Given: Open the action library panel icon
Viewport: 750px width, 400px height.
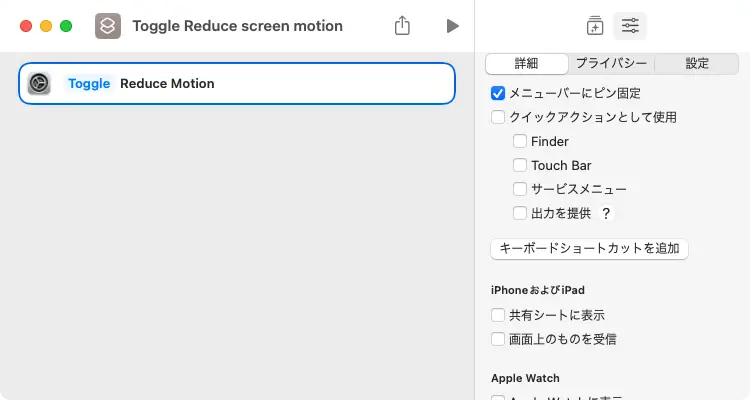Looking at the screenshot, I should coord(594,26).
